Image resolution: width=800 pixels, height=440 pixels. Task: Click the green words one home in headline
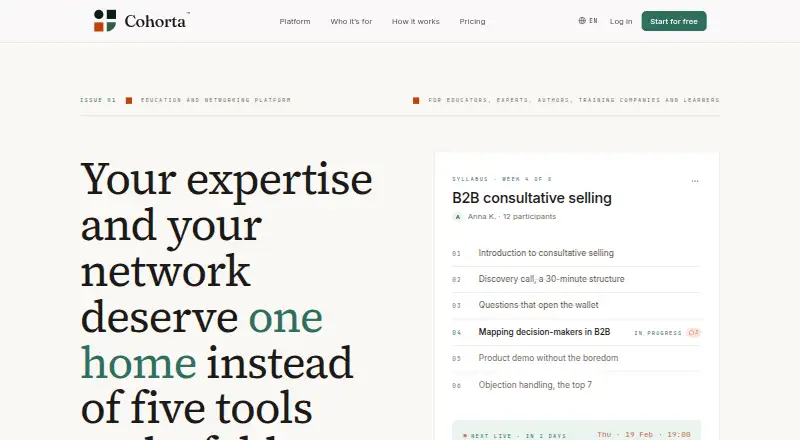202,340
